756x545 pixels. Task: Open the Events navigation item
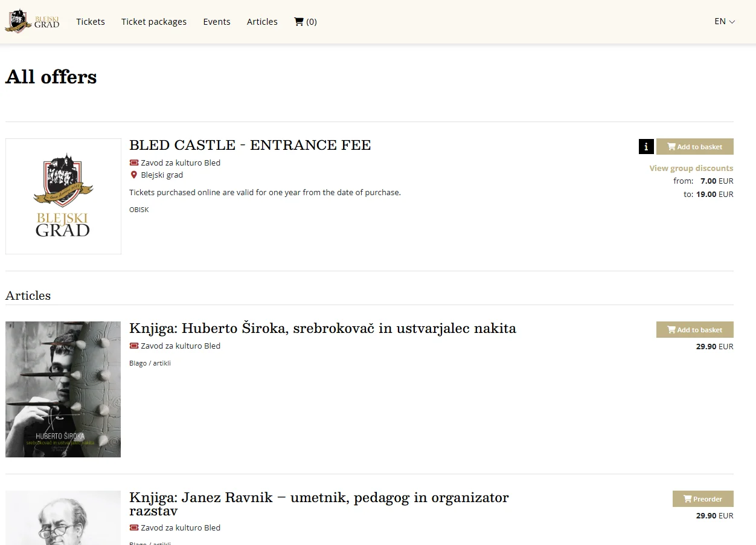[x=217, y=21]
